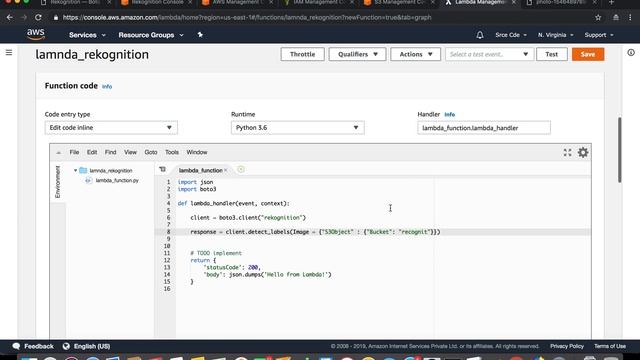Image resolution: width=640 pixels, height=360 pixels.
Task: Go back in browser history
Action: click(10, 18)
